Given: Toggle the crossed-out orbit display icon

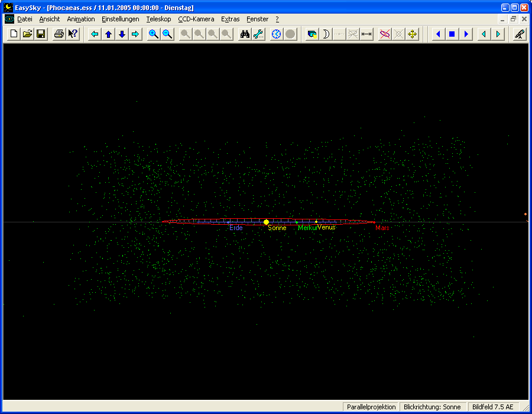Looking at the screenshot, I should coord(385,34).
